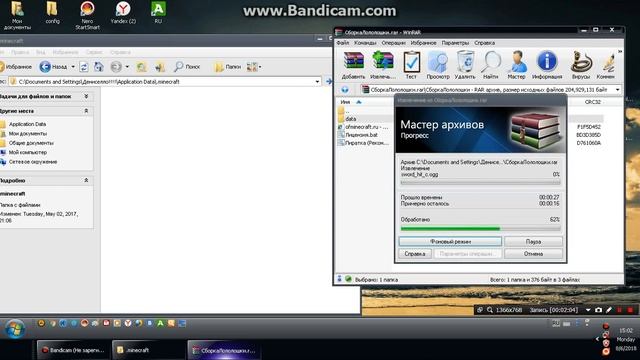The width and height of the screenshot is (640, 360).
Task: Click the Bandicam magnifier size icon
Action: pos(489,310)
